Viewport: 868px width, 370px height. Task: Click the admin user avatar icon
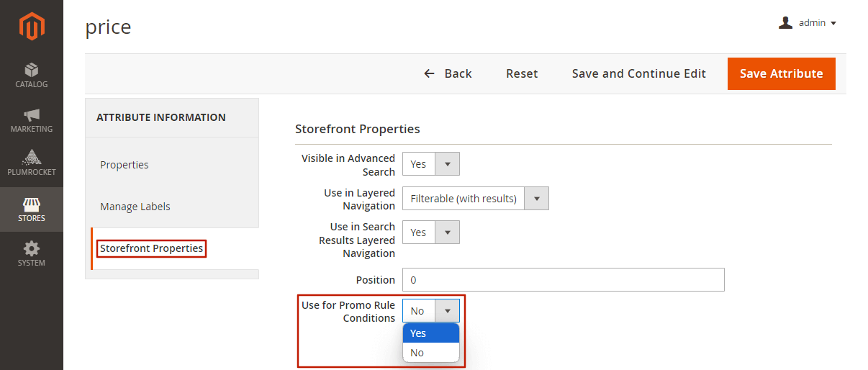coord(785,23)
